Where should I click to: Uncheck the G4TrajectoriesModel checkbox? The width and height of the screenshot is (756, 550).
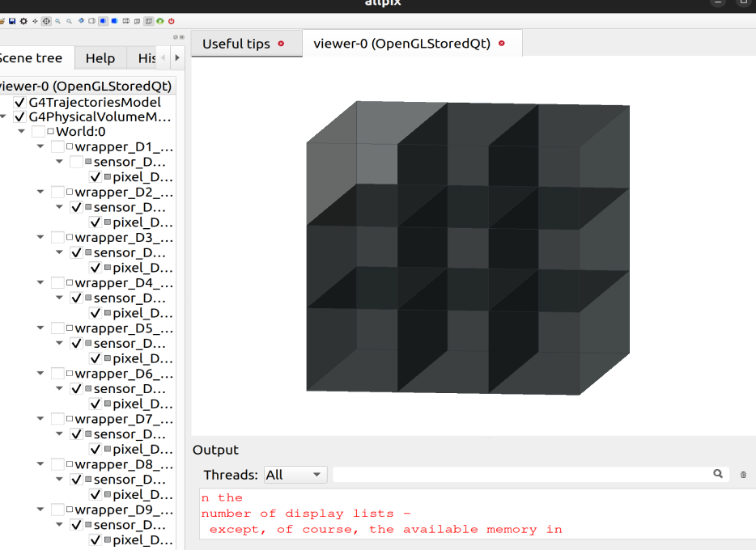click(x=20, y=103)
